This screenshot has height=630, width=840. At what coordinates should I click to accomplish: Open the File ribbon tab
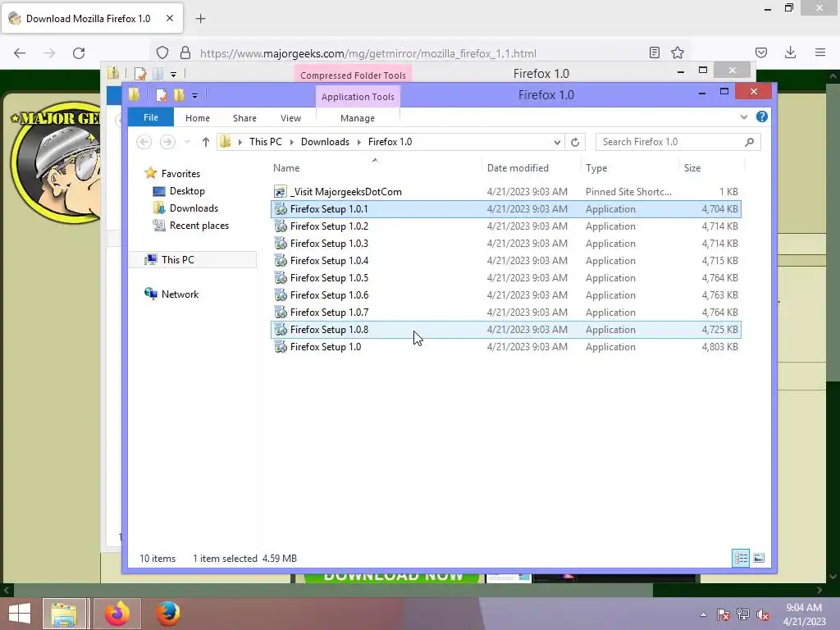151,117
